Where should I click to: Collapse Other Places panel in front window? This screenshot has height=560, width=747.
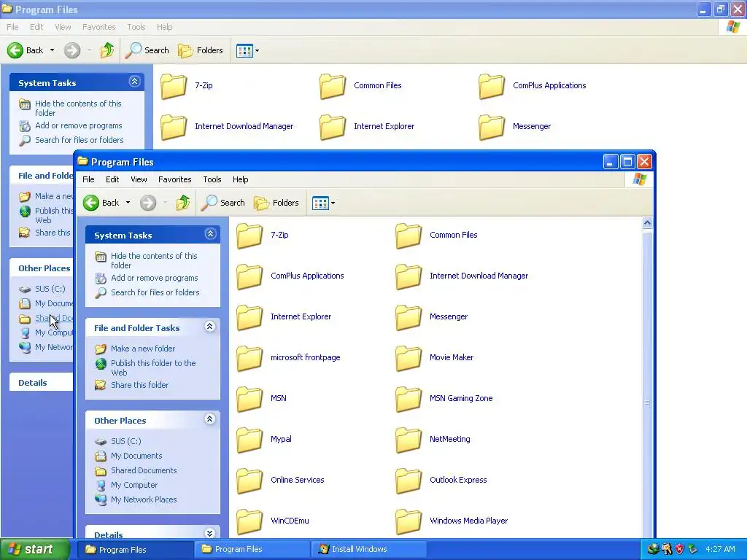click(x=210, y=419)
